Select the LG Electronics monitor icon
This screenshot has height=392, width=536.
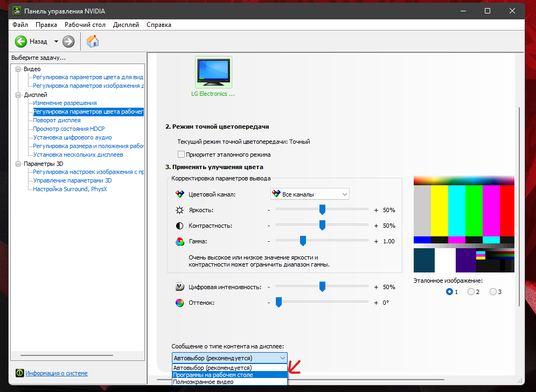click(x=213, y=72)
